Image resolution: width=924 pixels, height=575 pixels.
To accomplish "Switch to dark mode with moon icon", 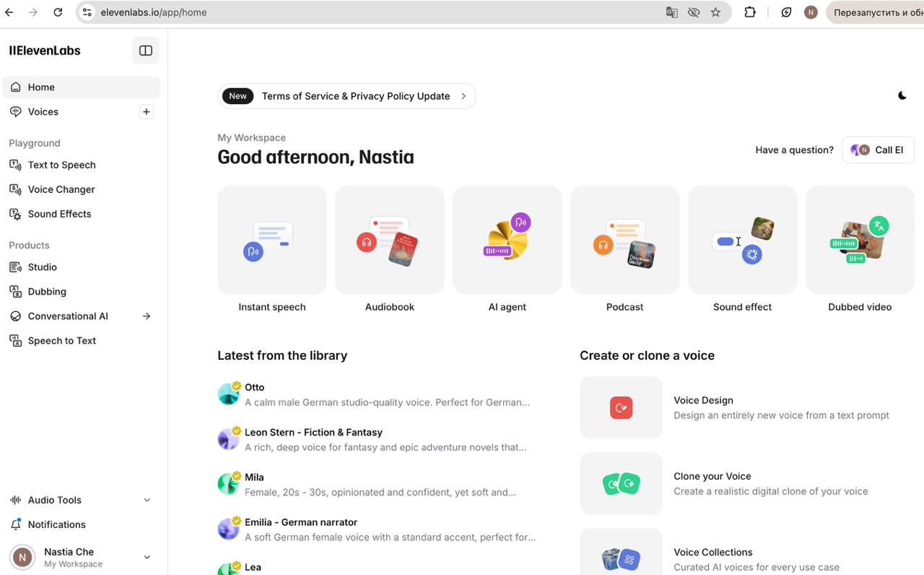I will [x=902, y=95].
